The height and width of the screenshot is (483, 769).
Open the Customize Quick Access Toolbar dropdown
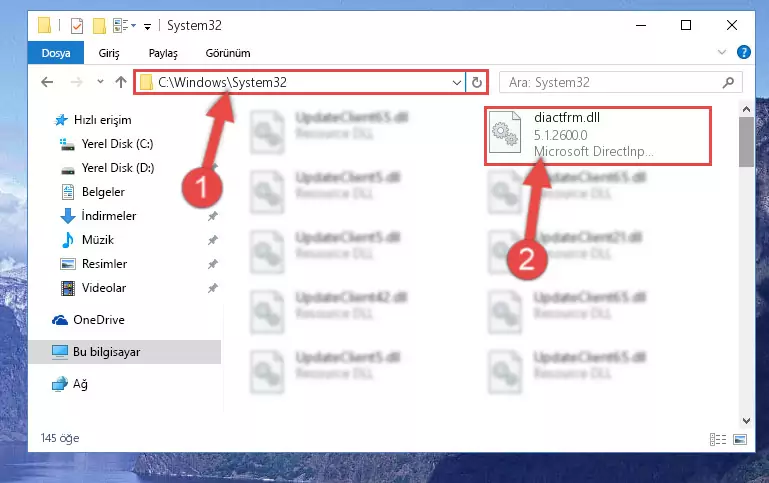coord(147,26)
